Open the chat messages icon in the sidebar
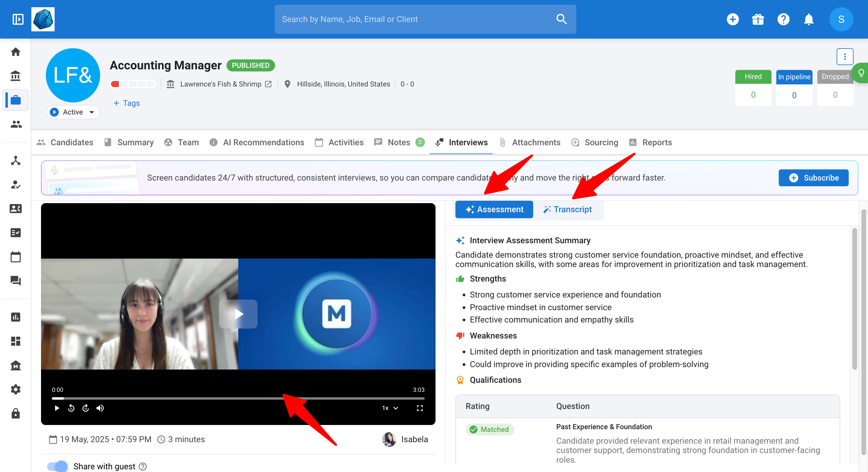868x472 pixels. pyautogui.click(x=15, y=281)
